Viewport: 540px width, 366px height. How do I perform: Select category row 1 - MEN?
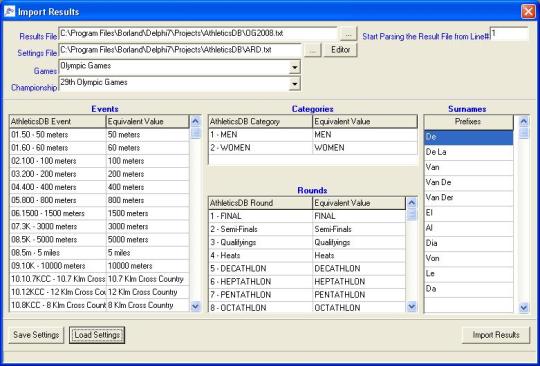[x=313, y=135]
